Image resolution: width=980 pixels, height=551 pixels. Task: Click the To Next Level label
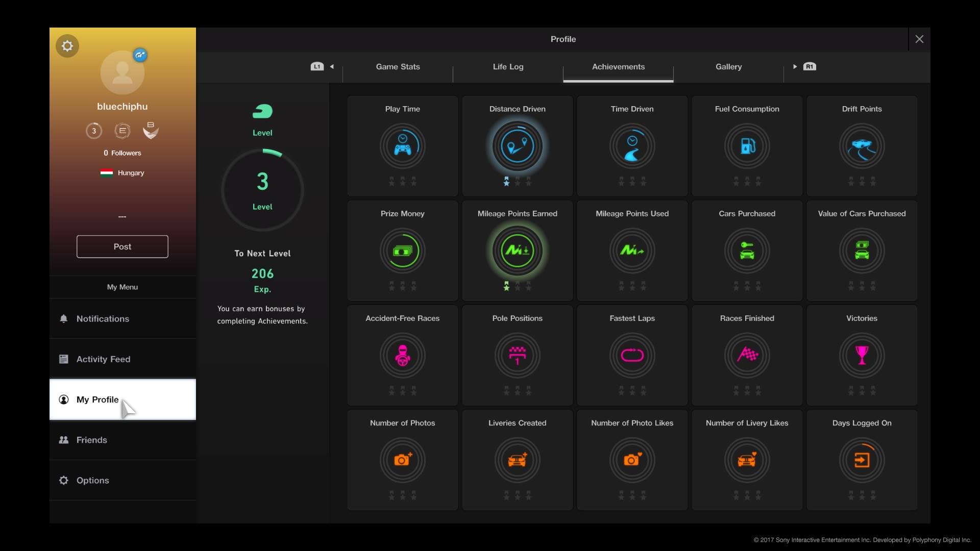(x=262, y=254)
